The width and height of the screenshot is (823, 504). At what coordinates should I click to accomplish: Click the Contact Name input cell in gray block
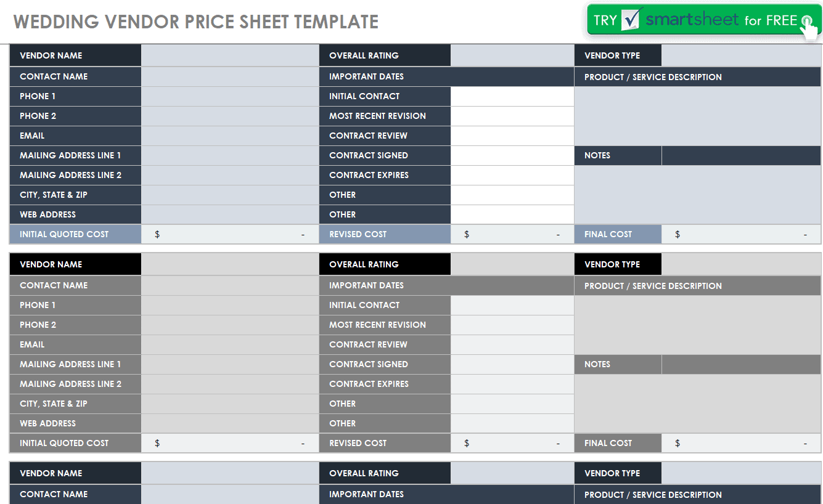(x=230, y=285)
